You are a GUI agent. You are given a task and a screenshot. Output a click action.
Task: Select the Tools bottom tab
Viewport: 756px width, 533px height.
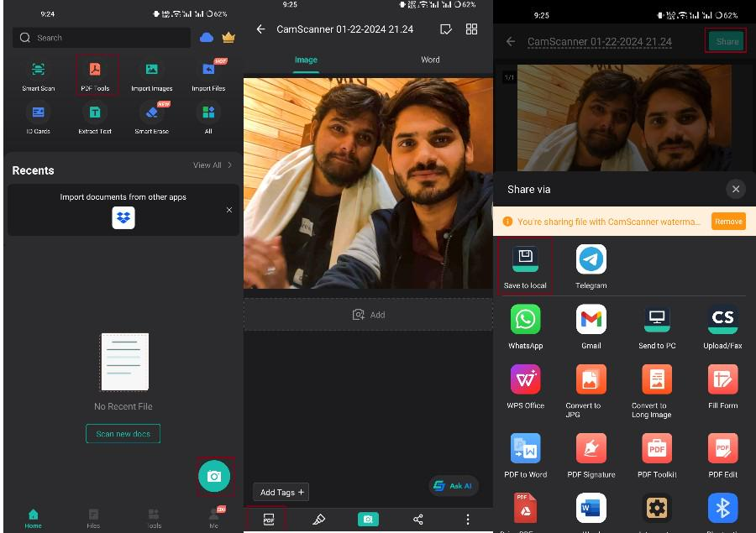point(155,519)
